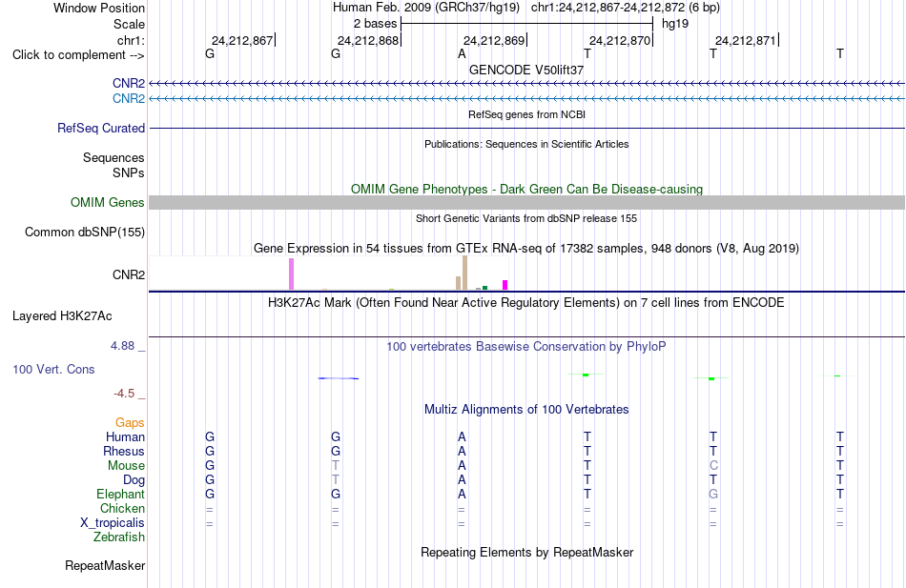Click 'Short Genetic Variants from dbSNP release 155'
This screenshot has width=906, height=588.
pos(526,218)
